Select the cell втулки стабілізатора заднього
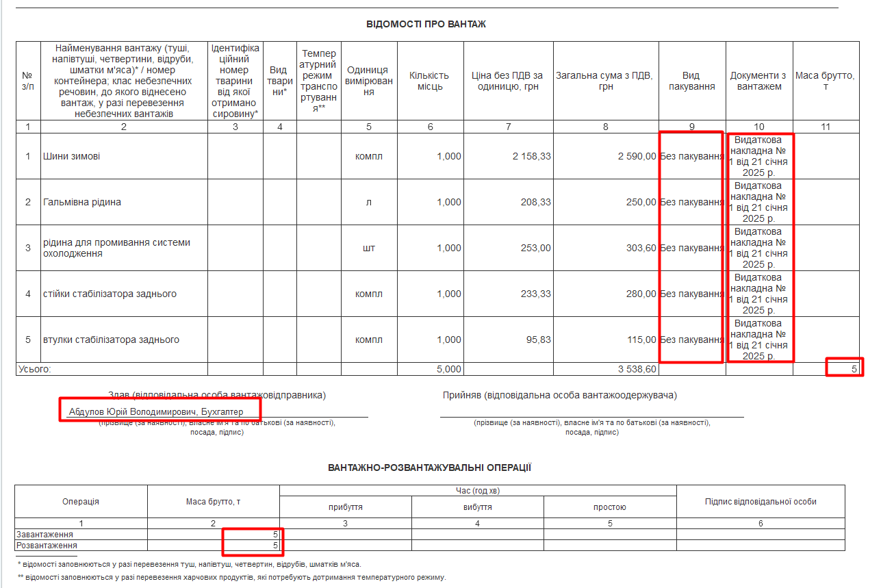This screenshot has height=588, width=894. click(x=124, y=340)
